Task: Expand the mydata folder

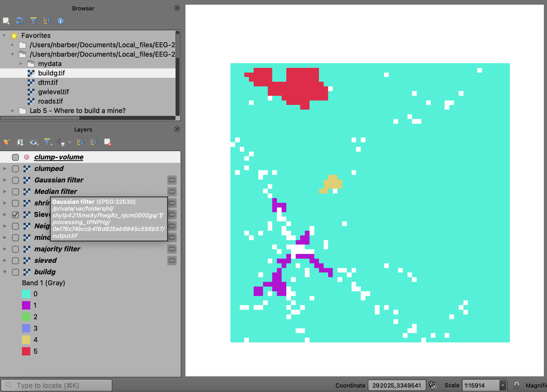Action: coord(21,64)
